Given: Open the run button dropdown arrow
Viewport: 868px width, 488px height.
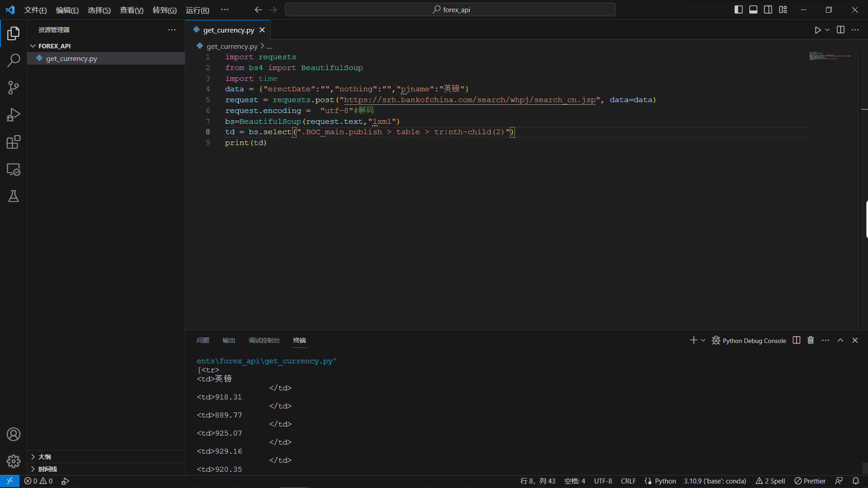Looking at the screenshot, I should coord(827,30).
